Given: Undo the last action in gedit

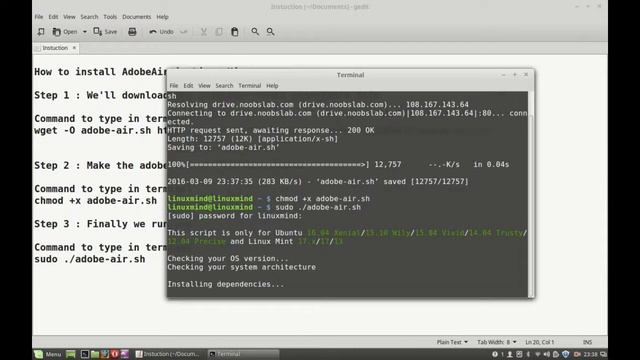Looking at the screenshot, I should point(161,31).
